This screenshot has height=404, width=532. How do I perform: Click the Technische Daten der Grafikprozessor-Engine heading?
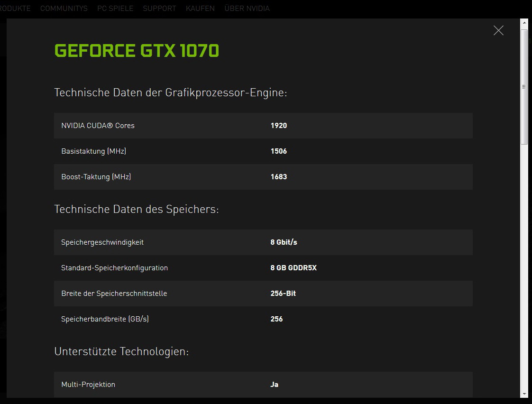[x=171, y=92]
